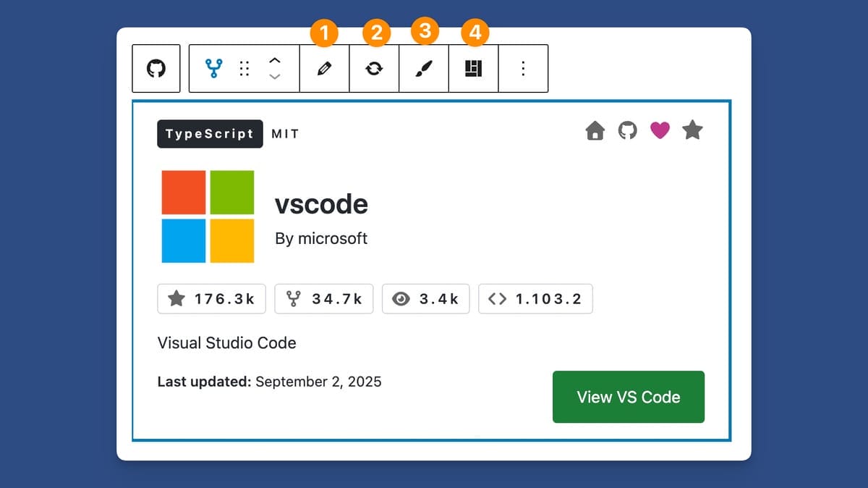
Task: Select the blue fork block-type icon
Action: [213, 69]
